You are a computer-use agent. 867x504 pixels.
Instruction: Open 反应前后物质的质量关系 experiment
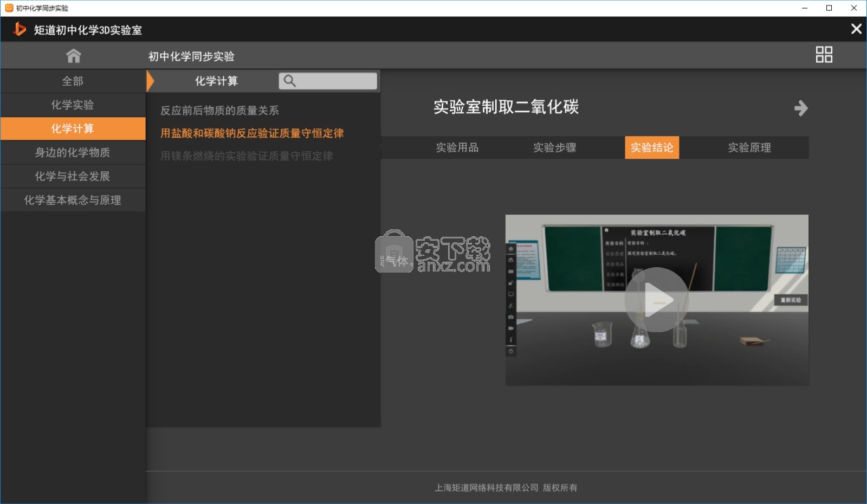pos(219,111)
